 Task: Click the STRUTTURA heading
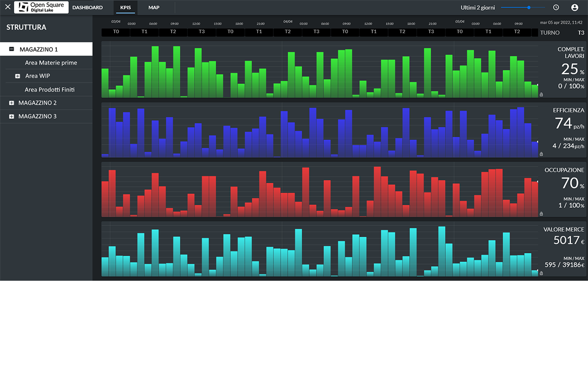[26, 27]
